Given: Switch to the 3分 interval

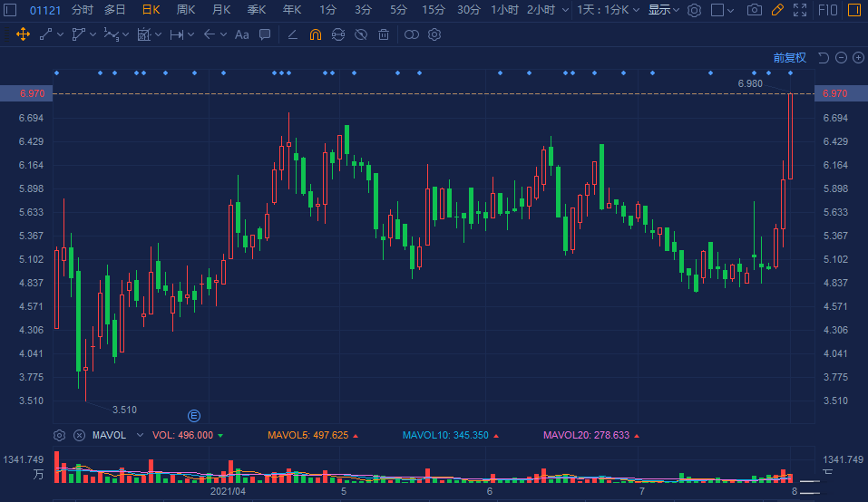Looking at the screenshot, I should [x=363, y=10].
